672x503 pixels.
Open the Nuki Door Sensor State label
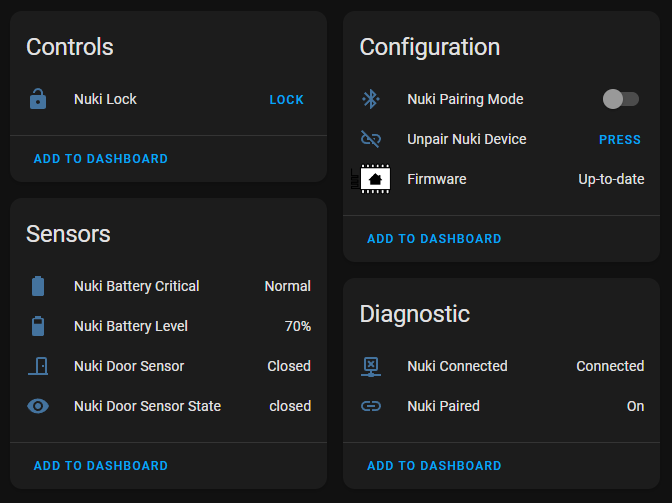tap(147, 406)
